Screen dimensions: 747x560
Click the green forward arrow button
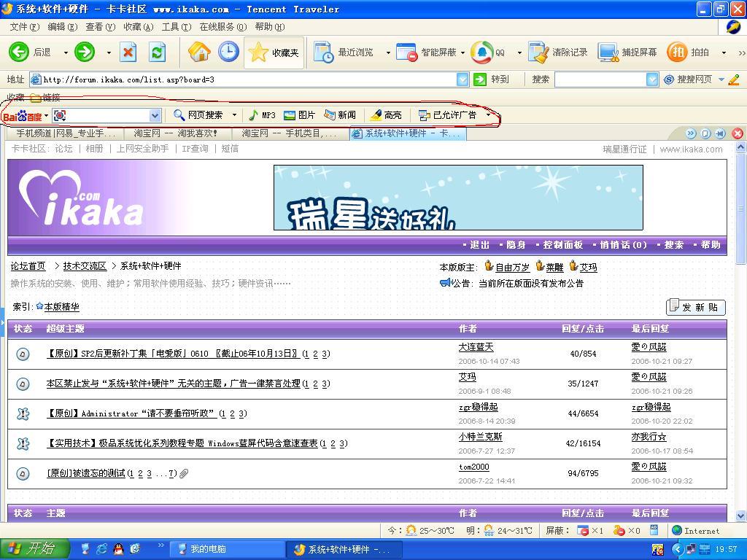pyautogui.click(x=85, y=52)
